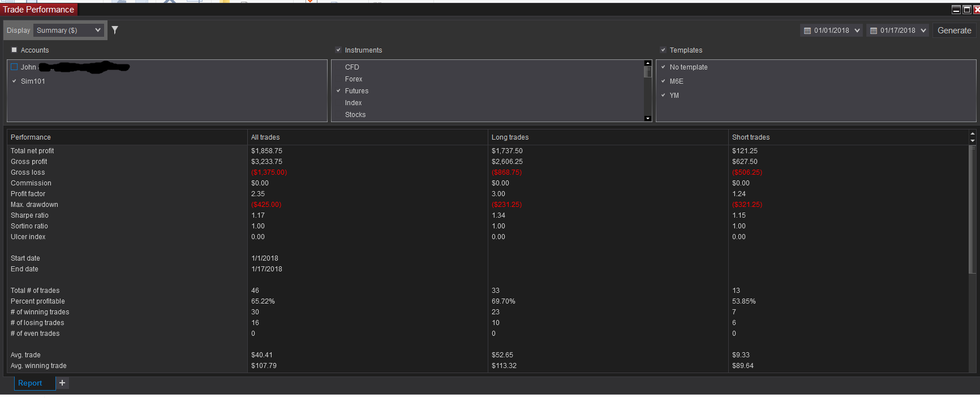Maximize the Trade Performance window

click(967, 10)
